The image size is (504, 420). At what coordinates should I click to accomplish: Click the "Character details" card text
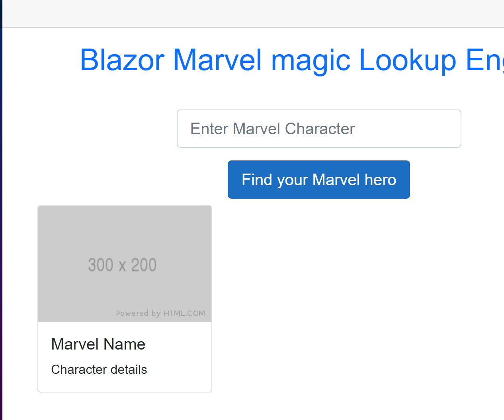pos(99,369)
